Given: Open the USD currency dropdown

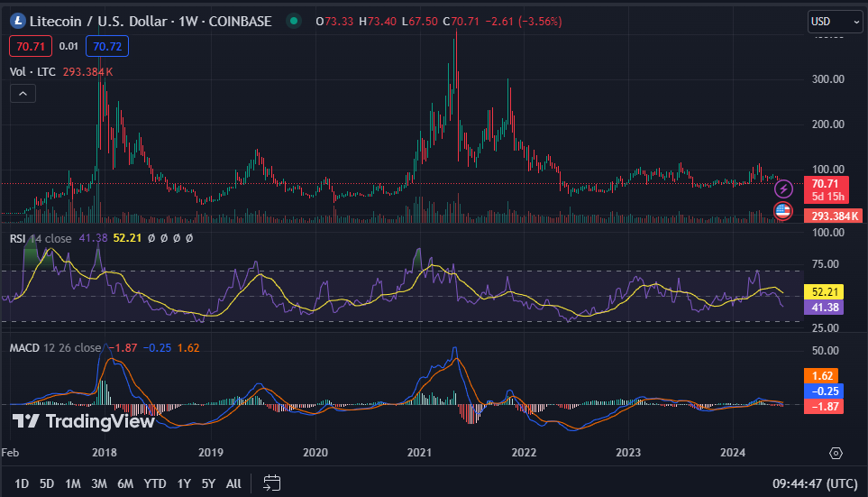Looking at the screenshot, I should [x=835, y=21].
